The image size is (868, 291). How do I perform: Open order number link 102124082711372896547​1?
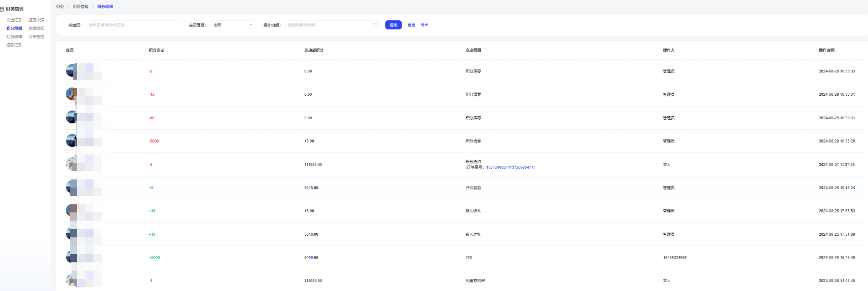(510, 167)
